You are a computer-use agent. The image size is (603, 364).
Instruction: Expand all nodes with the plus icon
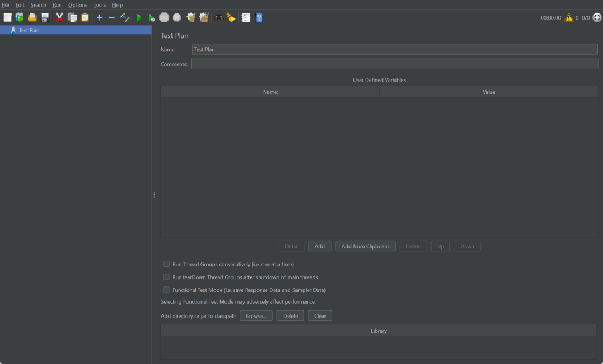99,18
